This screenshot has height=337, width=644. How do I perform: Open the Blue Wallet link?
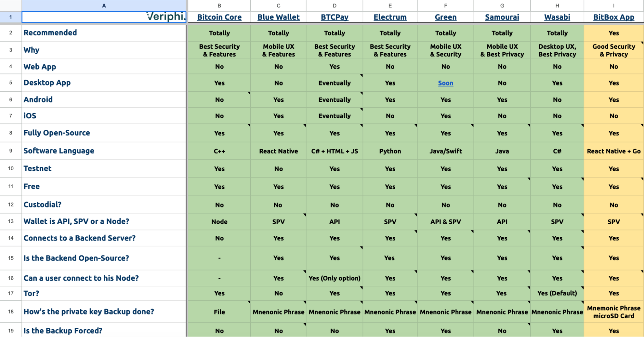click(x=278, y=17)
